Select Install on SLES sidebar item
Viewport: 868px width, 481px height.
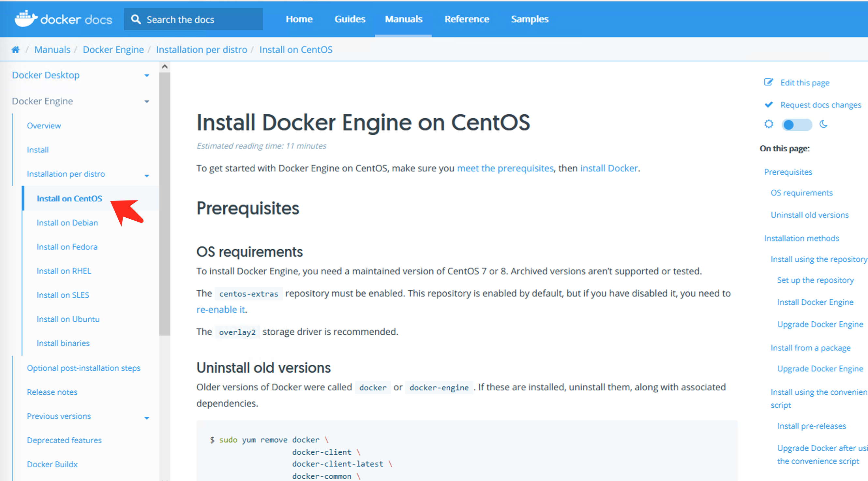[63, 295]
